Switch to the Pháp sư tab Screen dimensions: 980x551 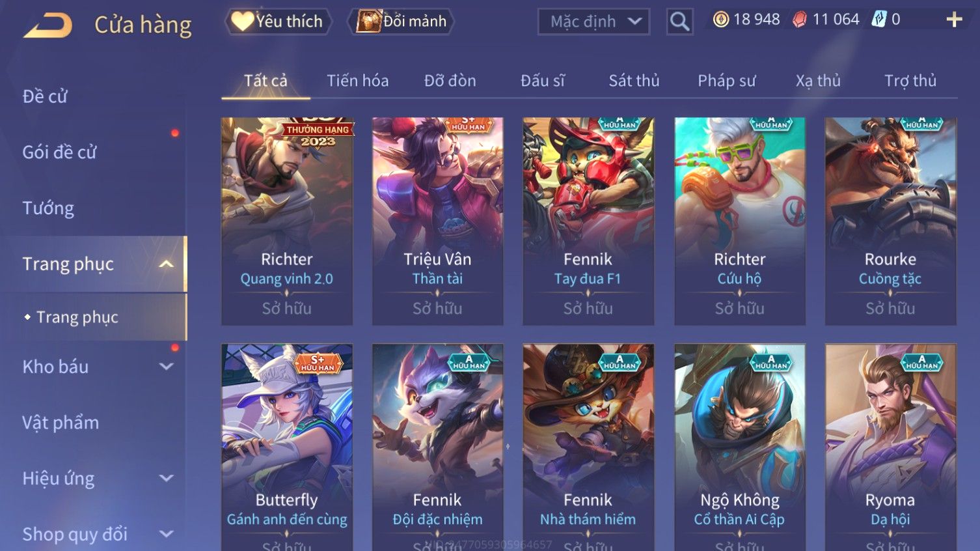click(726, 81)
